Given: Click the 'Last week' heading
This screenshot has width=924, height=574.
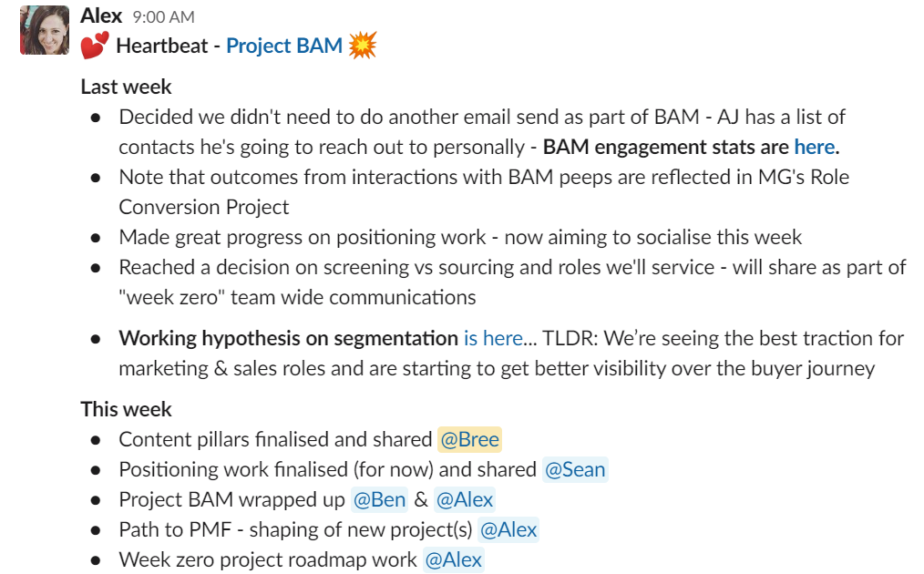Looking at the screenshot, I should click(126, 87).
